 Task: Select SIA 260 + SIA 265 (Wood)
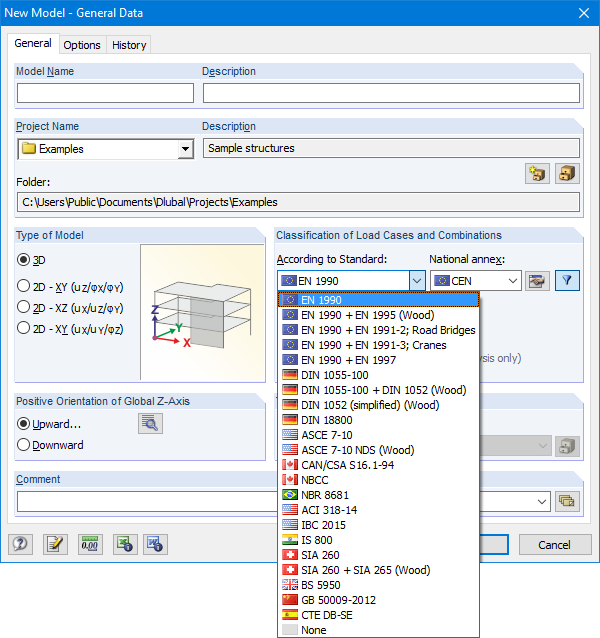coord(378,570)
